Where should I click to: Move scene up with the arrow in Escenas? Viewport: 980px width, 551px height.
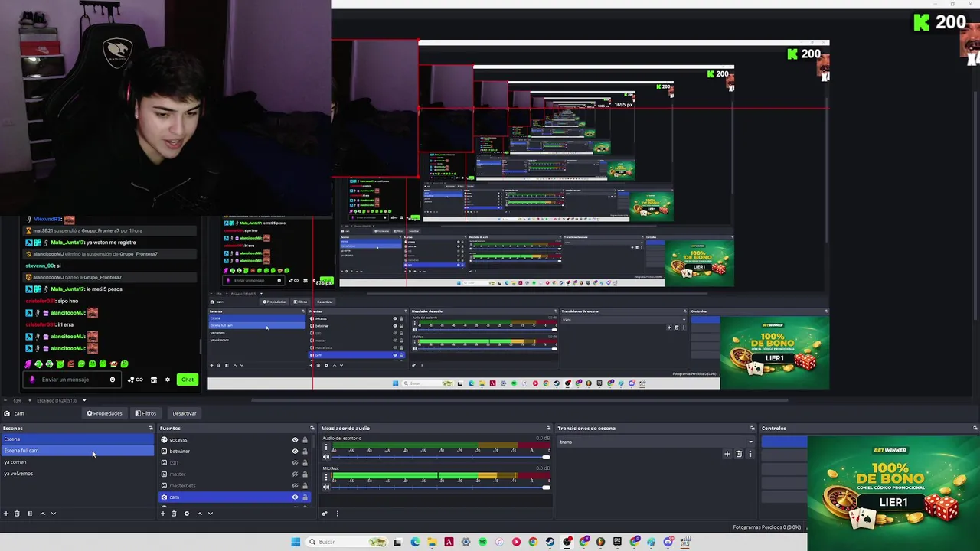(43, 514)
